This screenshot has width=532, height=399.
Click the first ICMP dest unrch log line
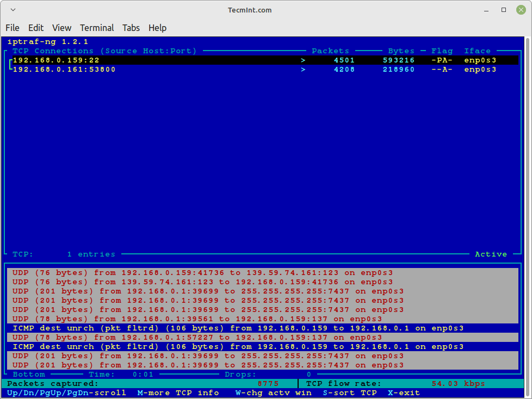pos(238,328)
